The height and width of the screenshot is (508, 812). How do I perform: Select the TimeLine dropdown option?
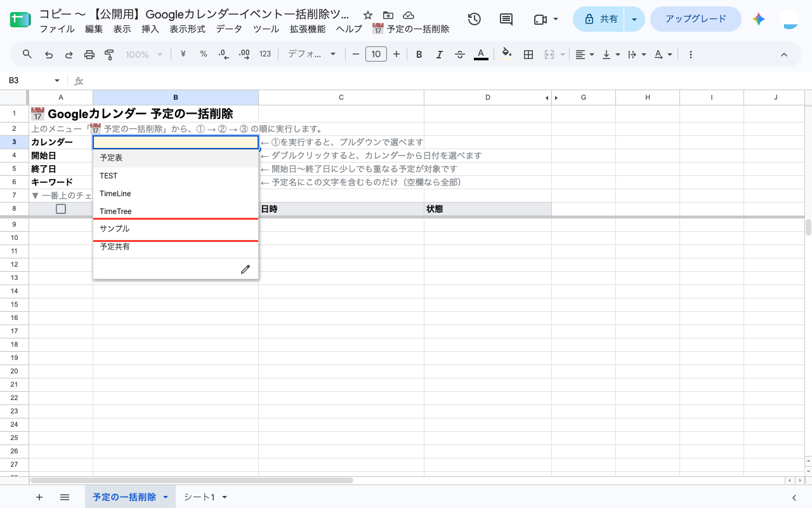tap(176, 194)
